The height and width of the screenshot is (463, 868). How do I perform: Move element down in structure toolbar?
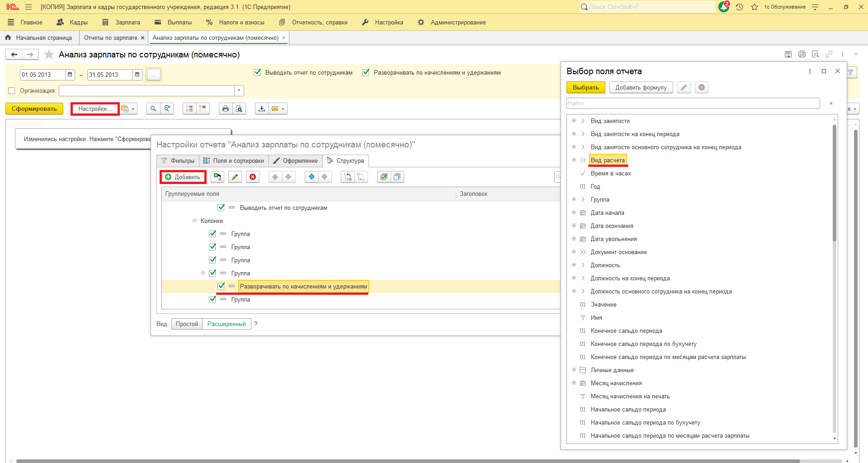tap(288, 177)
